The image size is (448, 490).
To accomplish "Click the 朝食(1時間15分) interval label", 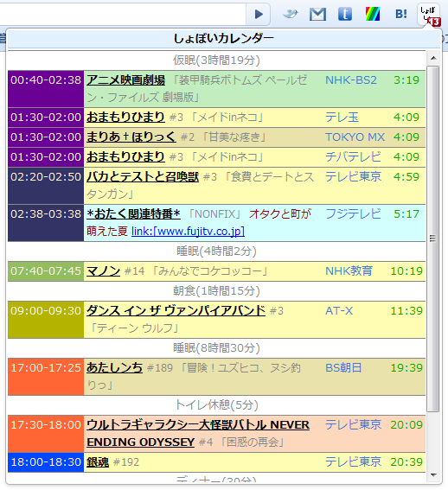I will click(x=216, y=291).
